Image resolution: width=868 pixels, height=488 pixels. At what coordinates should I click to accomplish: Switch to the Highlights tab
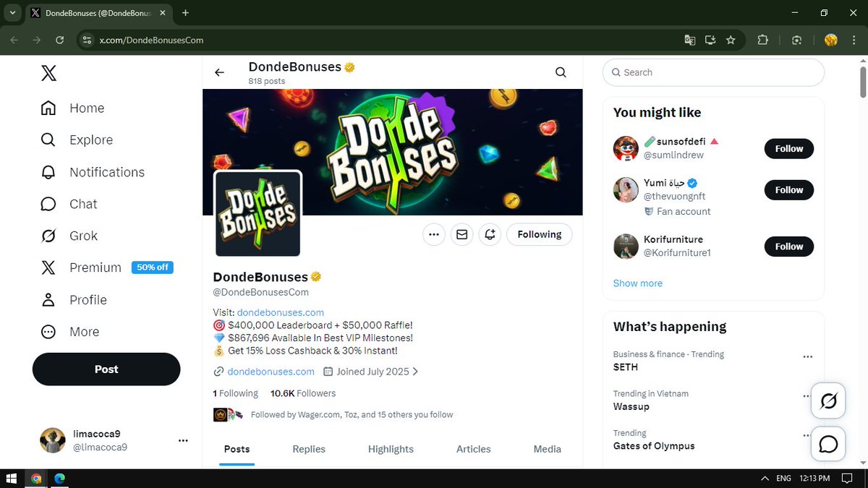pyautogui.click(x=391, y=449)
